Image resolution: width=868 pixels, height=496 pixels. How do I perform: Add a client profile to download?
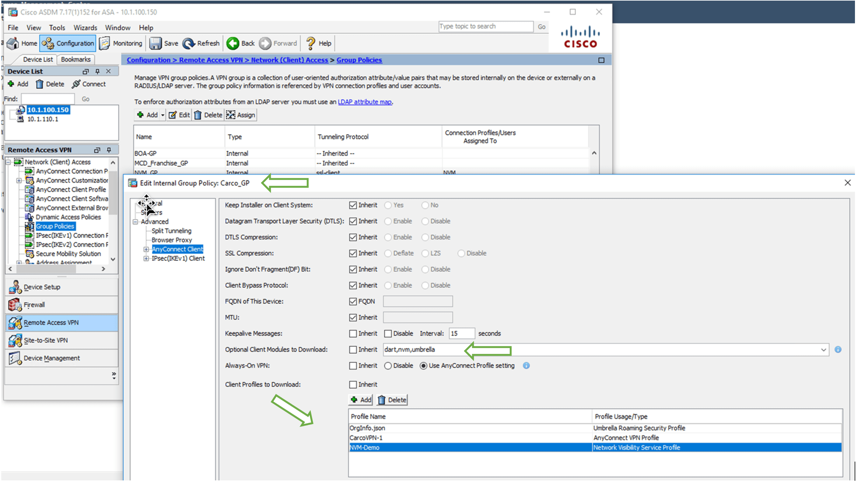[361, 400]
